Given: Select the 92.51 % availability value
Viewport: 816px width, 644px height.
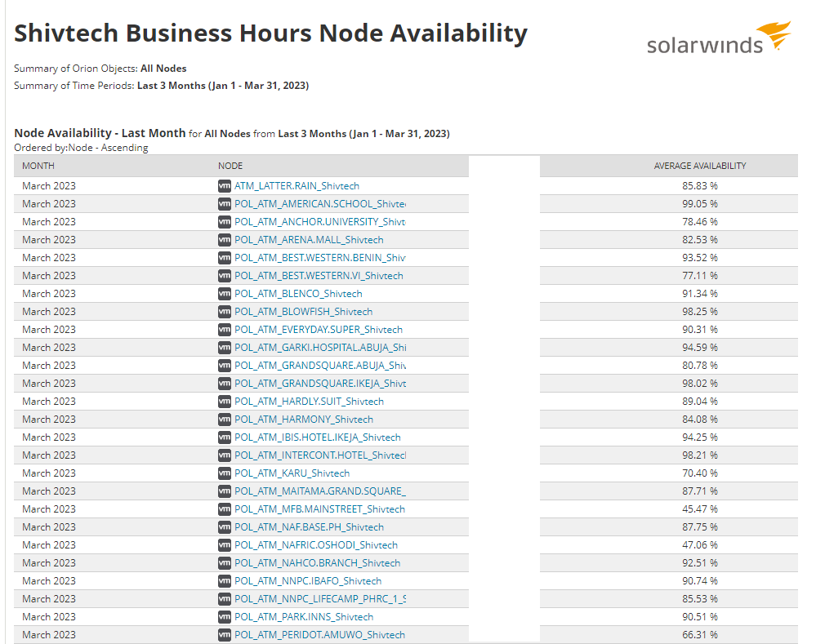Looking at the screenshot, I should pos(700,563).
